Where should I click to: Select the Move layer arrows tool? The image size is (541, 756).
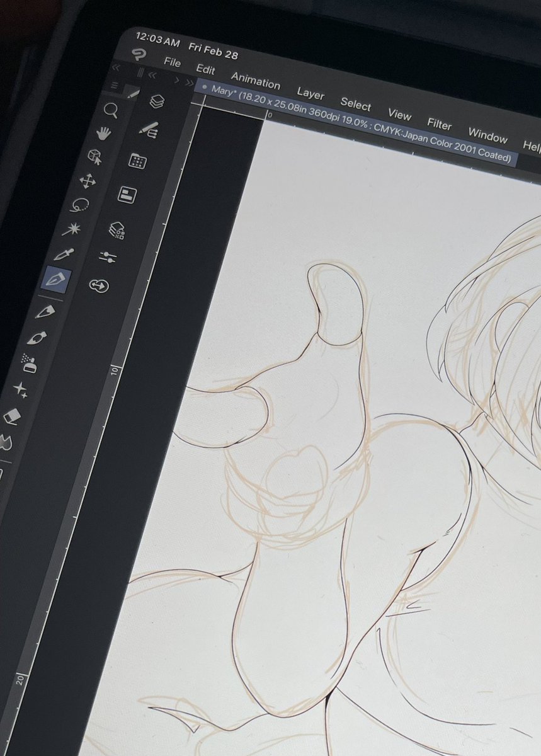(88, 181)
